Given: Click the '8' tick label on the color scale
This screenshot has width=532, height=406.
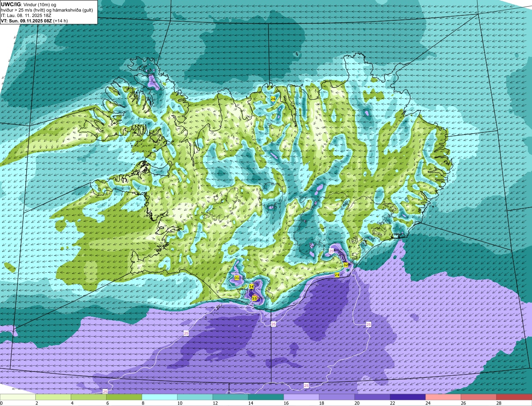Looking at the screenshot, I should (x=143, y=403).
